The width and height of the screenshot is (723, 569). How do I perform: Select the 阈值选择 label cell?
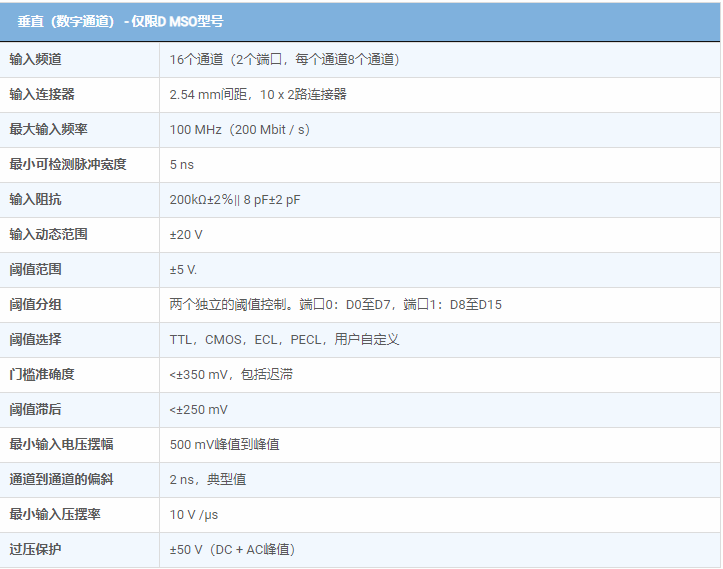coord(35,339)
